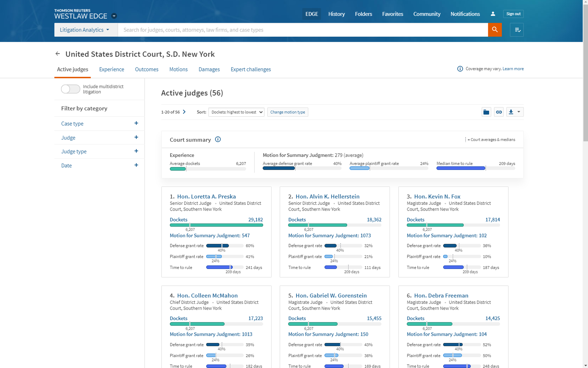This screenshot has width=588, height=368.
Task: Click the Court summary info icon
Action: click(x=218, y=140)
